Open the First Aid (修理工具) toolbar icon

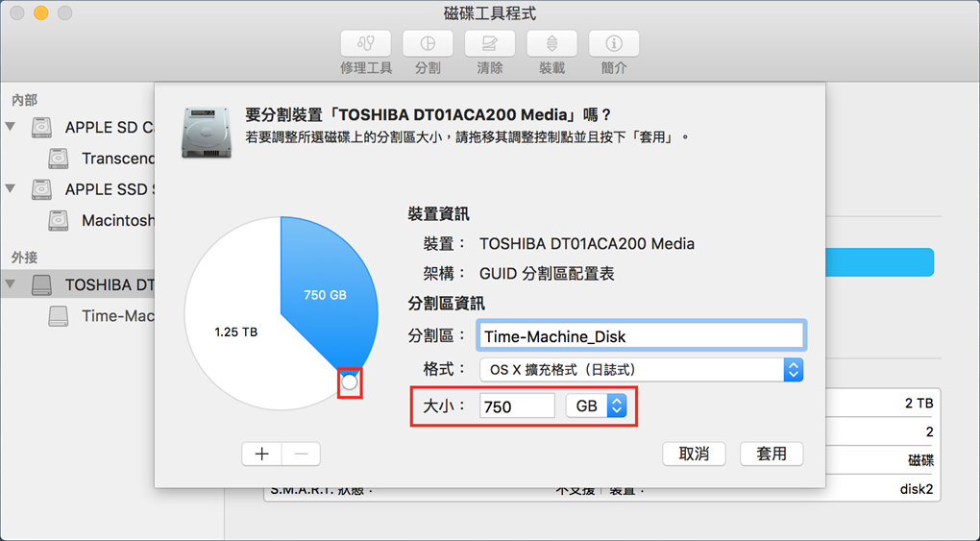tap(366, 44)
